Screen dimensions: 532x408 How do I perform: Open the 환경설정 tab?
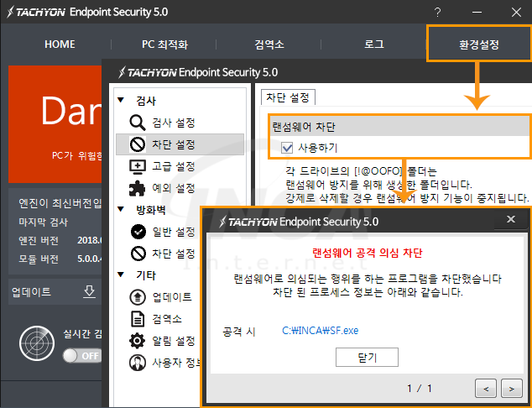(x=479, y=44)
